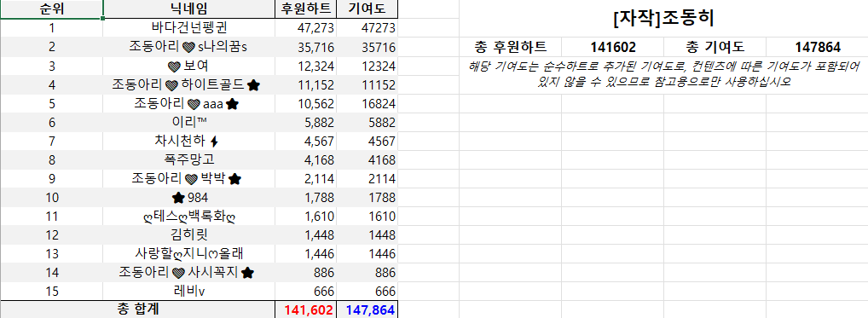Click the nickname cell 조동아리 하이트골드
Screen dimensions: 868x318
tap(189, 84)
